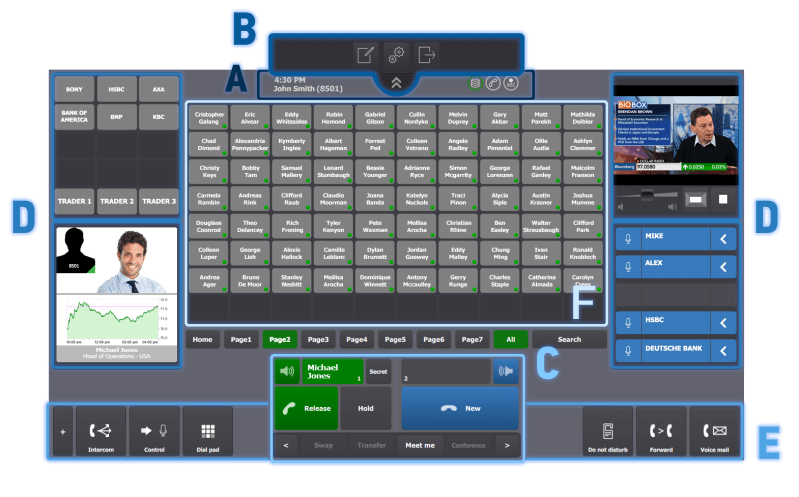Click the Swap function
The height and width of the screenshot is (497, 799).
tap(324, 446)
